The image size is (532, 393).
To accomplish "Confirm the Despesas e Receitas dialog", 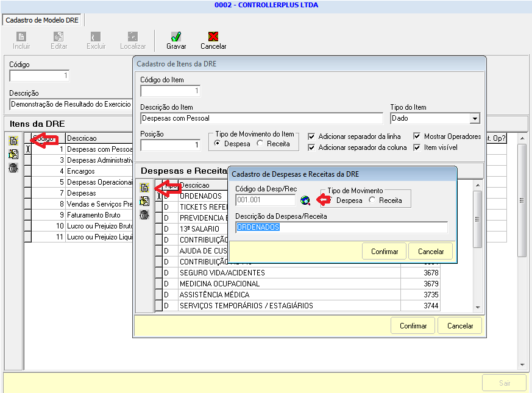I will click(384, 251).
